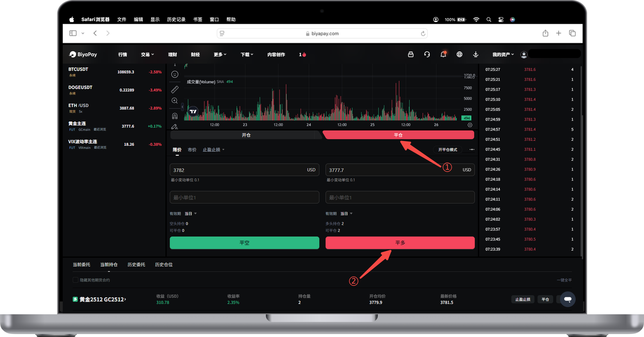Open the chat support bubble
644x337 pixels.
[x=568, y=299]
